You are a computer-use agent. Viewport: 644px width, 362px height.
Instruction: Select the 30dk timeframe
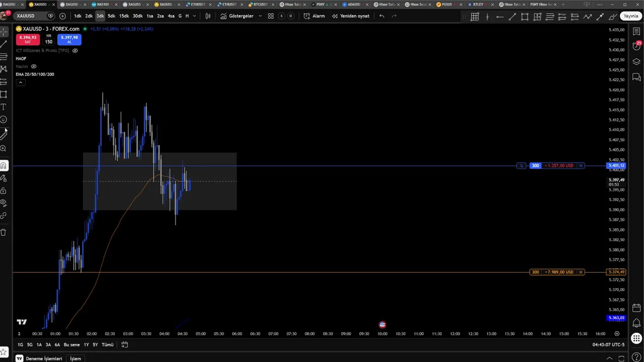point(137,16)
